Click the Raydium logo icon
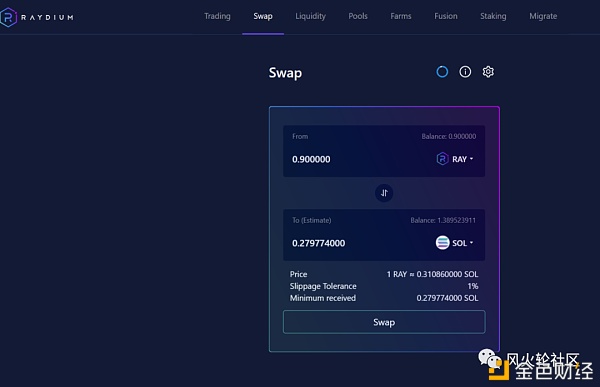The width and height of the screenshot is (600, 387). [x=8, y=17]
